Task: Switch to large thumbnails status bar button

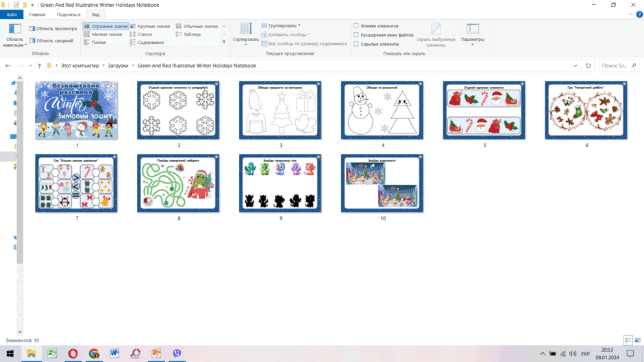Action: [637, 340]
